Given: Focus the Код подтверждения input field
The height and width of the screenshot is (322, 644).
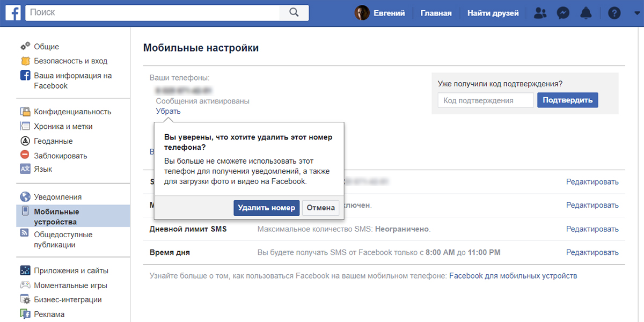Looking at the screenshot, I should point(486,100).
